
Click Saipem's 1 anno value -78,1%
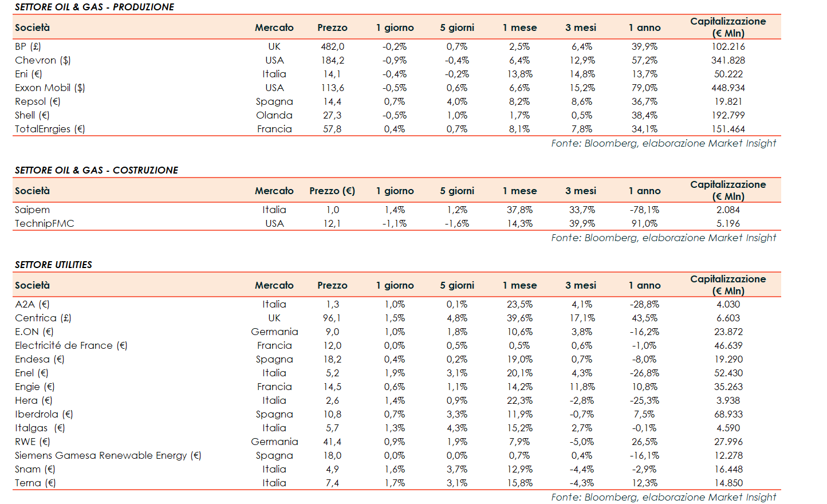(x=644, y=210)
